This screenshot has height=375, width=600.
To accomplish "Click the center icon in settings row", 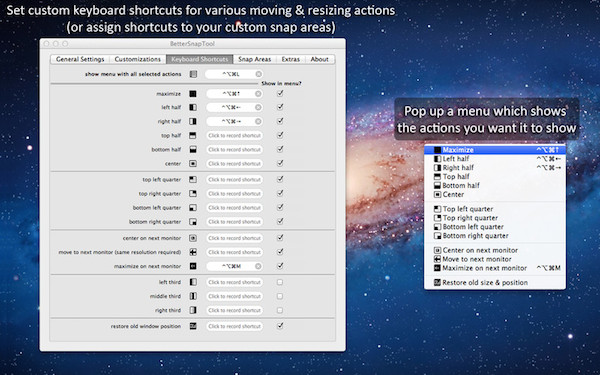I will click(193, 163).
